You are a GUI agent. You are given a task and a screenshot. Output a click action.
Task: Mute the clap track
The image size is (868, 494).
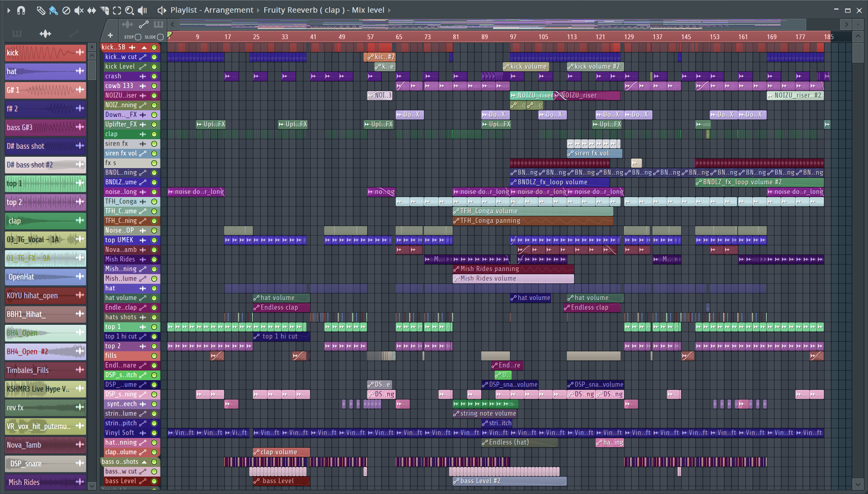pos(154,134)
